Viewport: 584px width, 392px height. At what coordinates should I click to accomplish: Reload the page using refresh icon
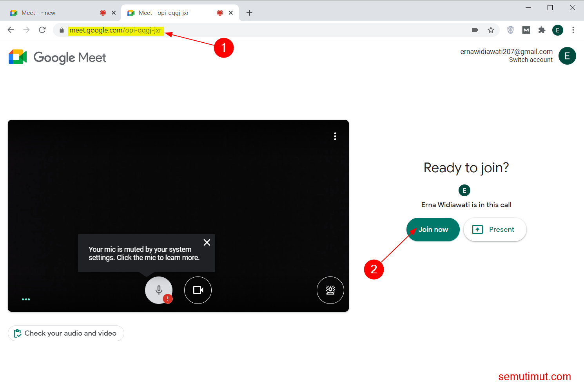(x=42, y=30)
